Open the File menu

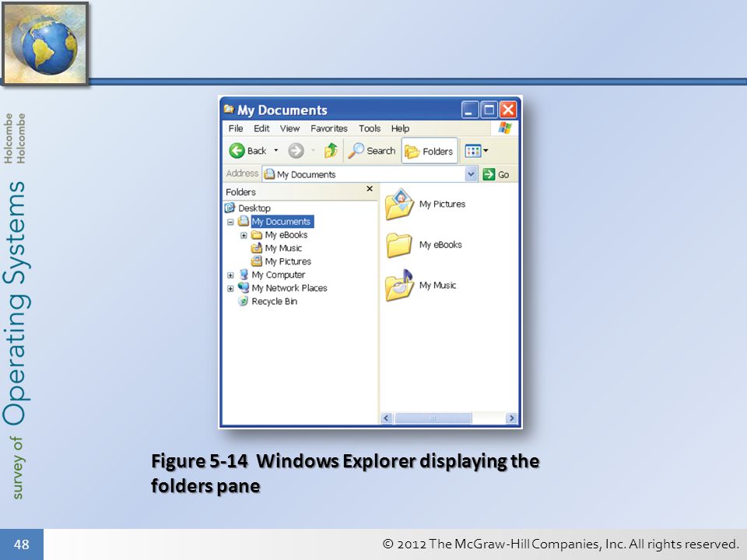235,128
